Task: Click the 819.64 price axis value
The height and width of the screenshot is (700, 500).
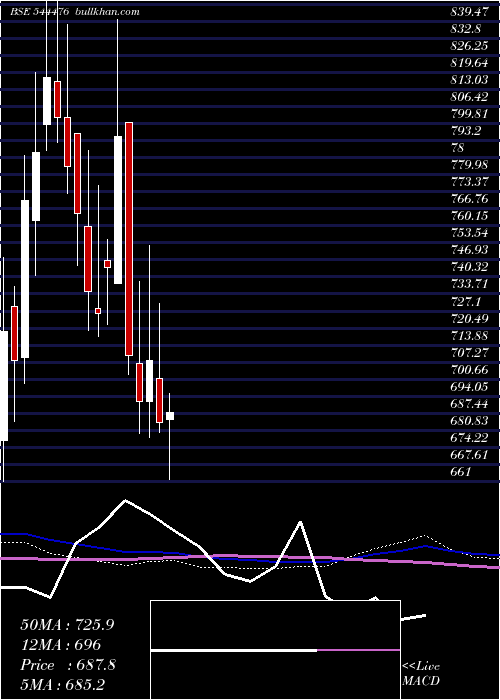Action: (x=470, y=63)
